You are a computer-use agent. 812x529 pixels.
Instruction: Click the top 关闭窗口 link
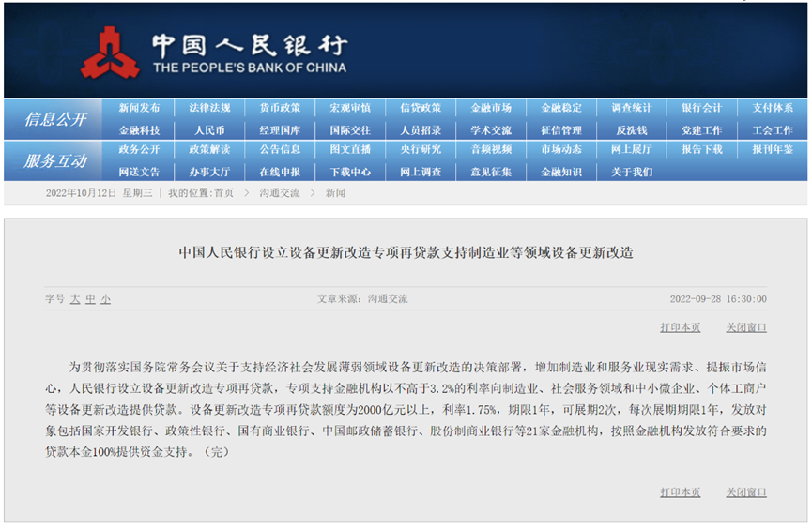pos(745,327)
